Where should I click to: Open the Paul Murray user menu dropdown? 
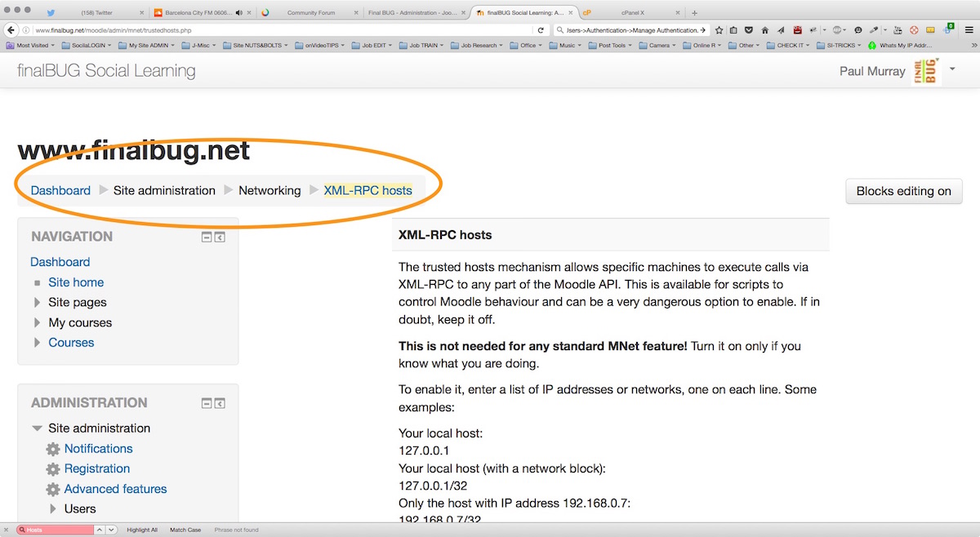(951, 70)
